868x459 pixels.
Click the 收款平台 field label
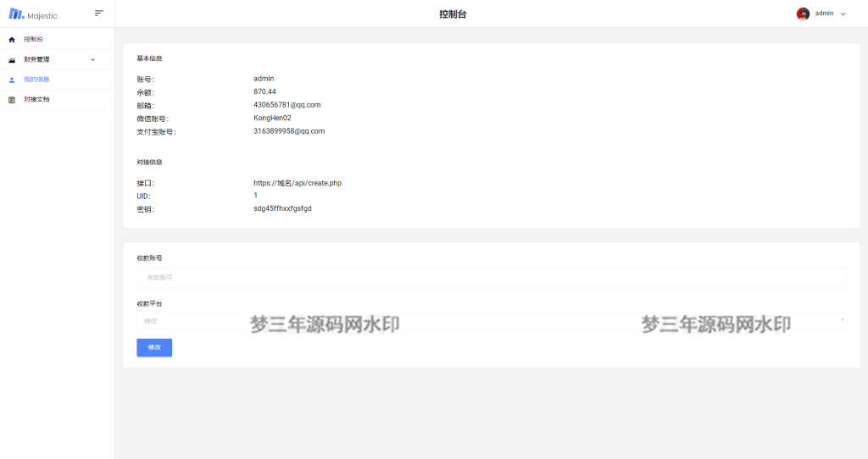pos(149,304)
